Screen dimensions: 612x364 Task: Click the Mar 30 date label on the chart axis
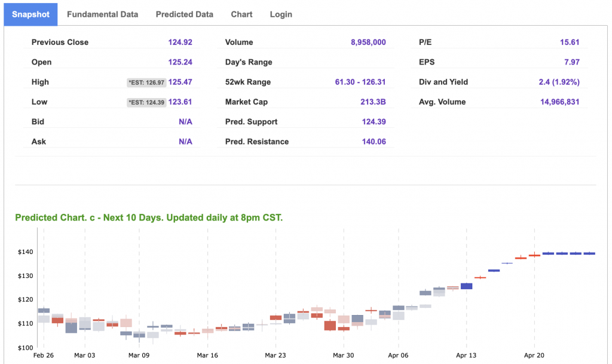[344, 355]
